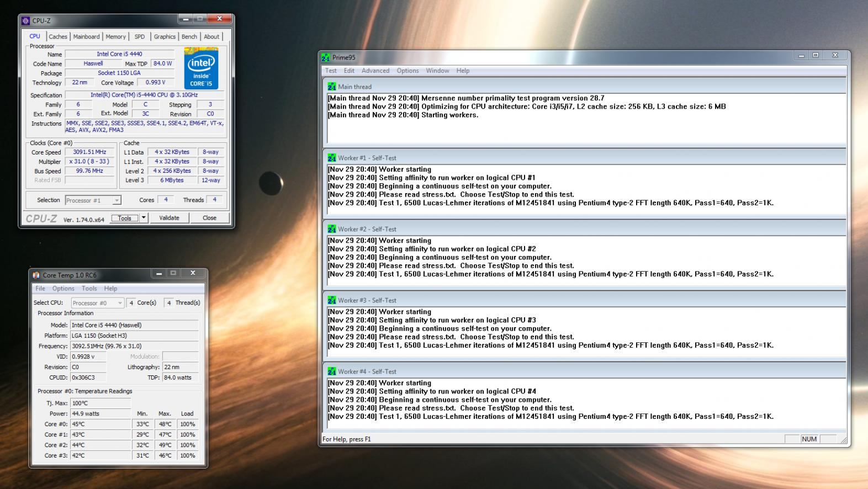Image resolution: width=868 pixels, height=489 pixels.
Task: Open the Select CPU dropdown in Core Temp
Action: (x=120, y=303)
